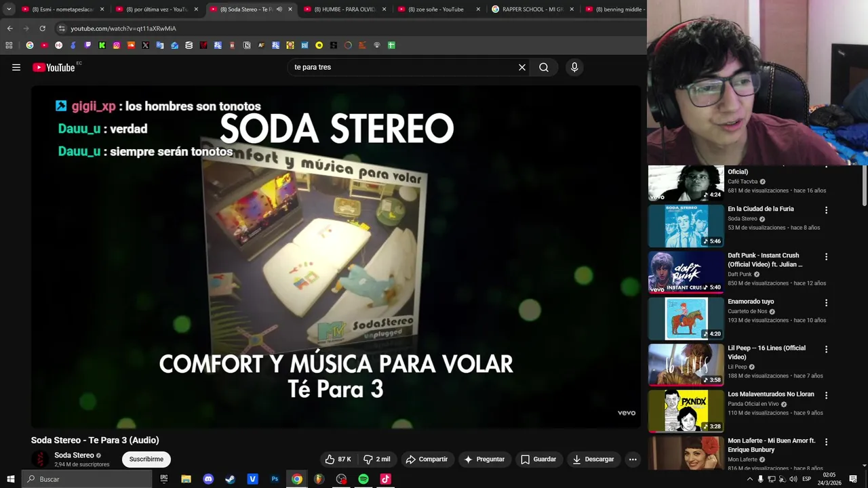The image size is (868, 488).
Task: Open the X (Twitter) bookmark icon
Action: coord(145,45)
